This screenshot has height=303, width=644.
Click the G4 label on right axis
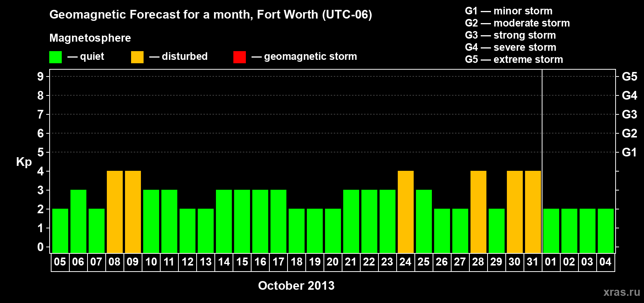click(630, 95)
